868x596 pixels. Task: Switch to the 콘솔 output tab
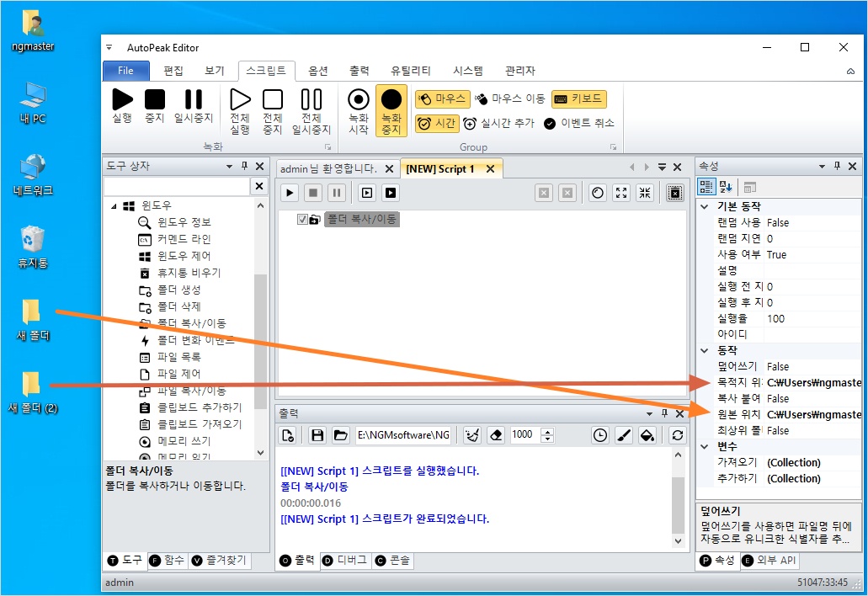[x=392, y=561]
